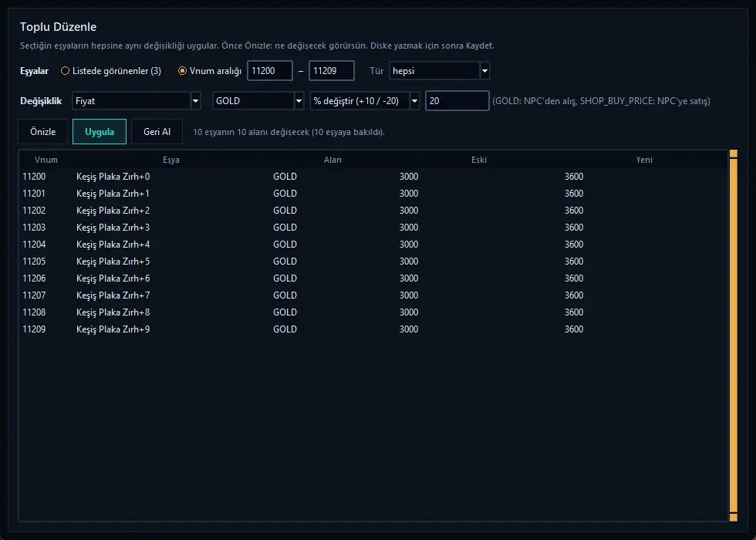This screenshot has height=540, width=756.
Task: Select the row 'Keşiş Plaka Zırh+7'
Action: coord(373,295)
